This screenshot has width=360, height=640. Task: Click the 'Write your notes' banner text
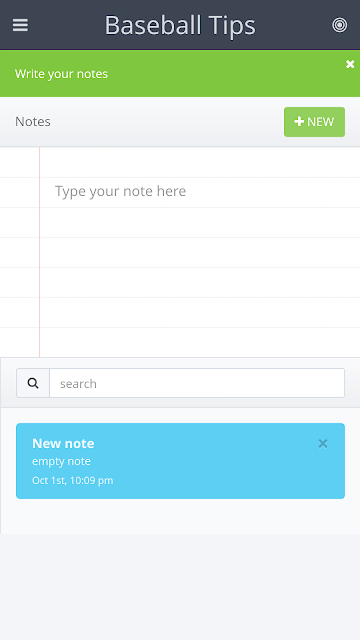(x=61, y=74)
